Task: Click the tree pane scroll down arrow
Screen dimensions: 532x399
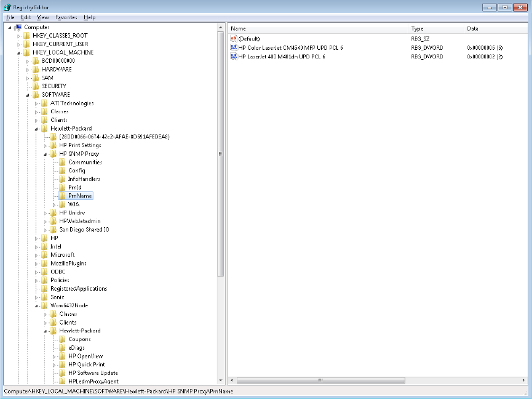Action: click(221, 381)
